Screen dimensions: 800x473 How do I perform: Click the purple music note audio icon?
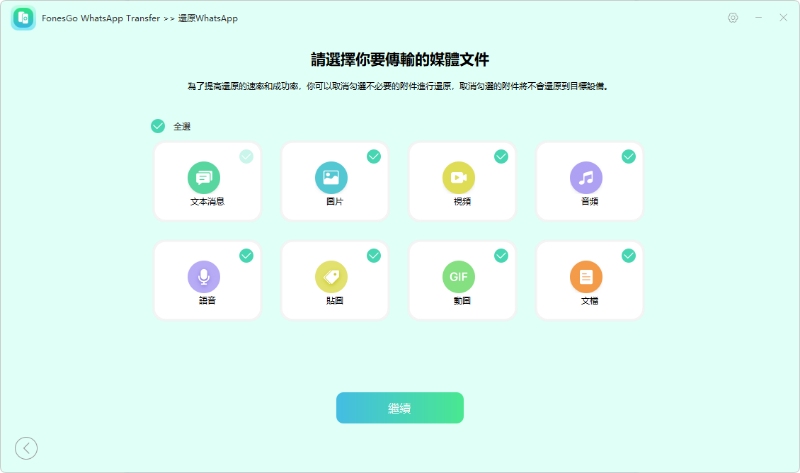tap(586, 178)
